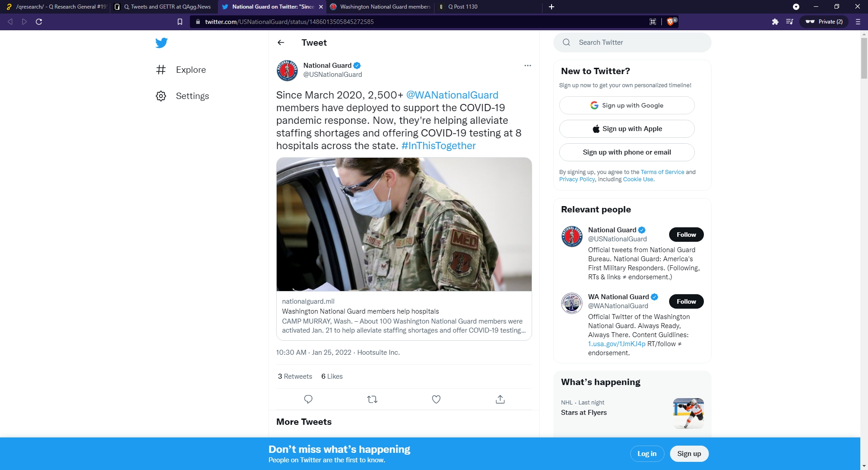
Task: Like the tweet with the heart icon
Action: coord(436,399)
